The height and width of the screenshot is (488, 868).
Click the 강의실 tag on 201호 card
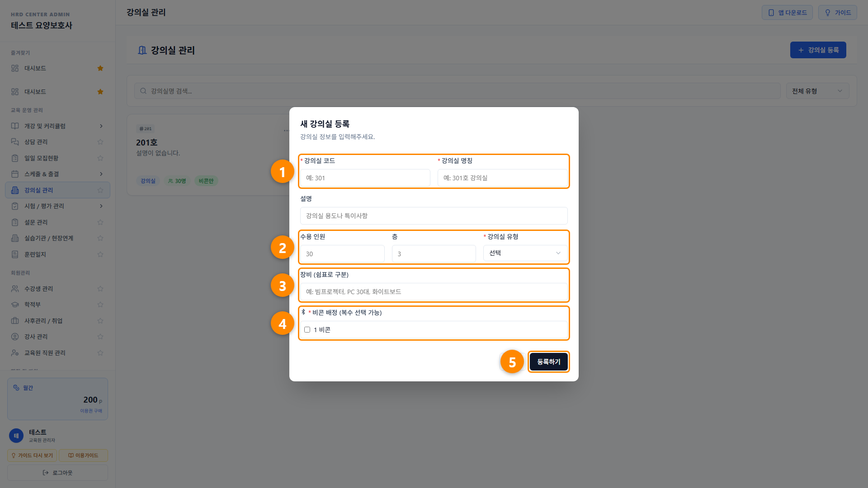coord(148,181)
